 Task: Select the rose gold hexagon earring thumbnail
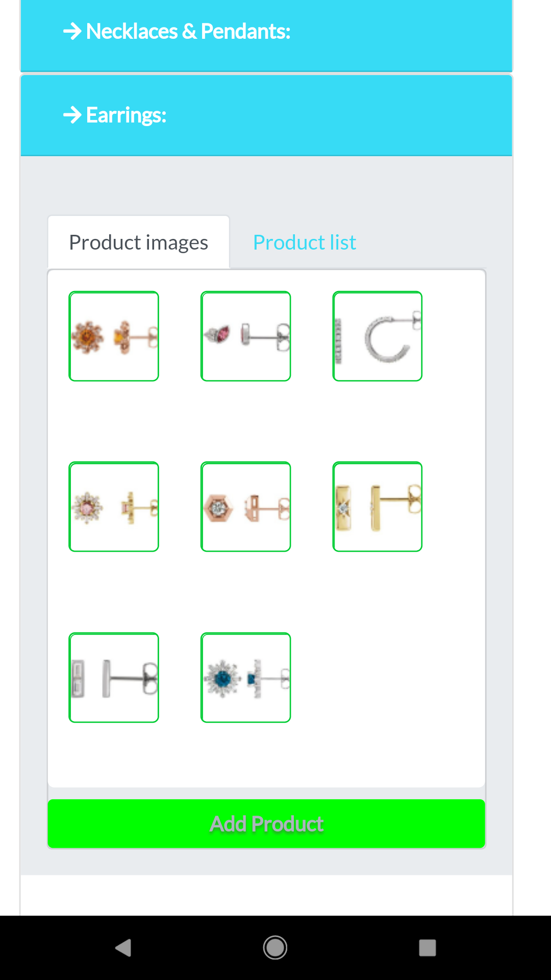(246, 507)
